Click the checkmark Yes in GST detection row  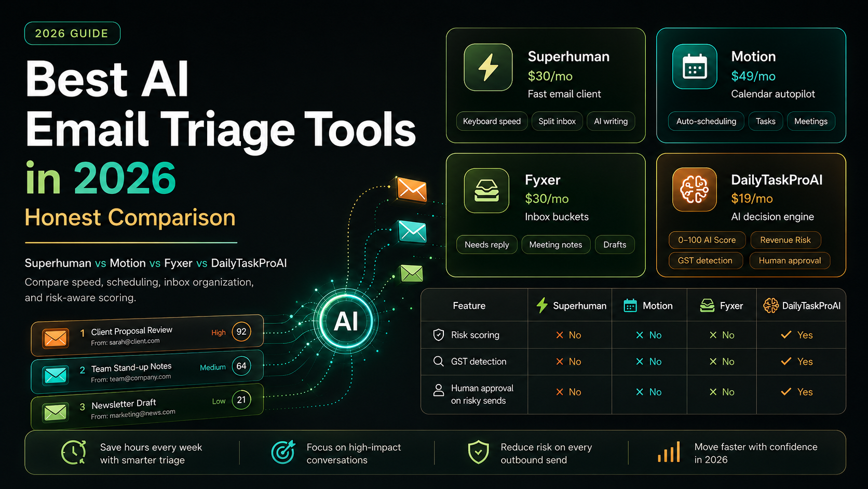pyautogui.click(x=797, y=362)
